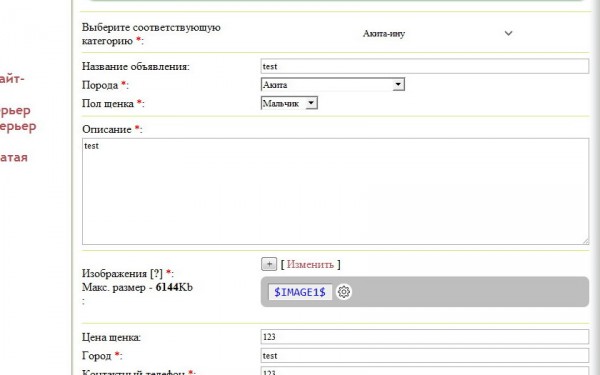Click the 'атая' sidebar link
This screenshot has height=375, width=600.
click(x=14, y=157)
